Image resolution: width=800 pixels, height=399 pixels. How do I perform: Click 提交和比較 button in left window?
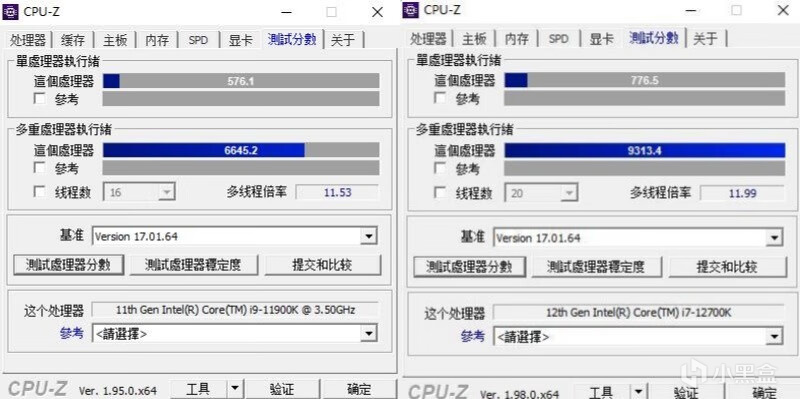(322, 265)
